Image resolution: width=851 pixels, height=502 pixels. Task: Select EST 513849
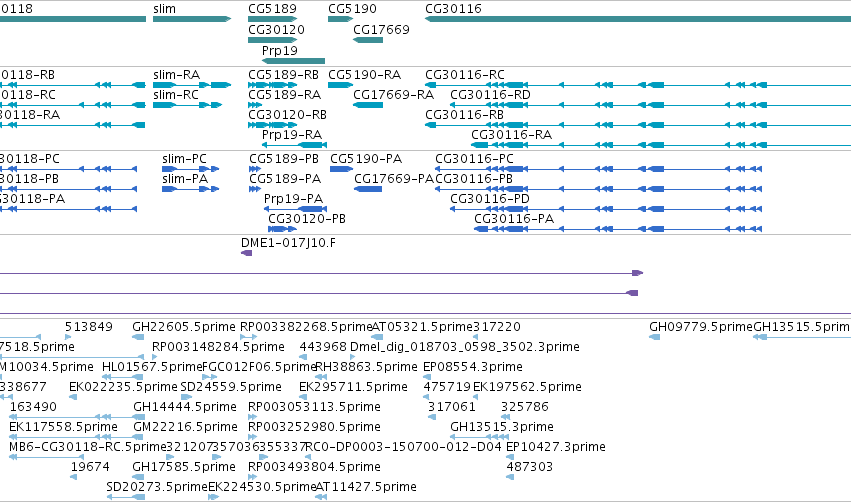coord(88,327)
